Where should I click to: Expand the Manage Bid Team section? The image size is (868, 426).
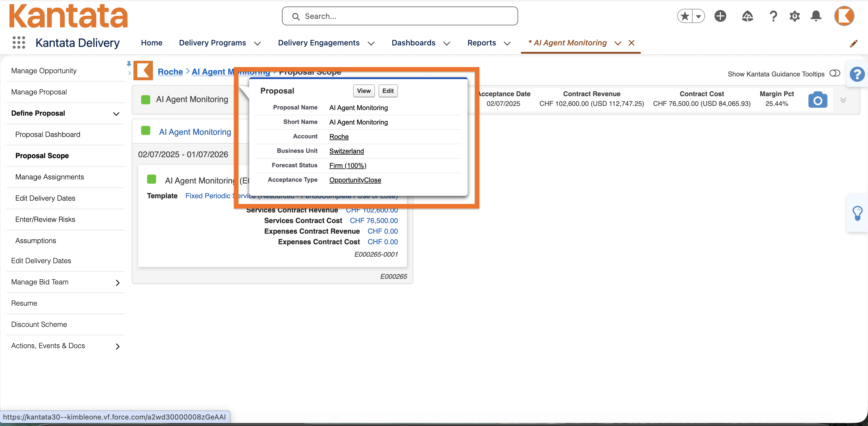[118, 283]
